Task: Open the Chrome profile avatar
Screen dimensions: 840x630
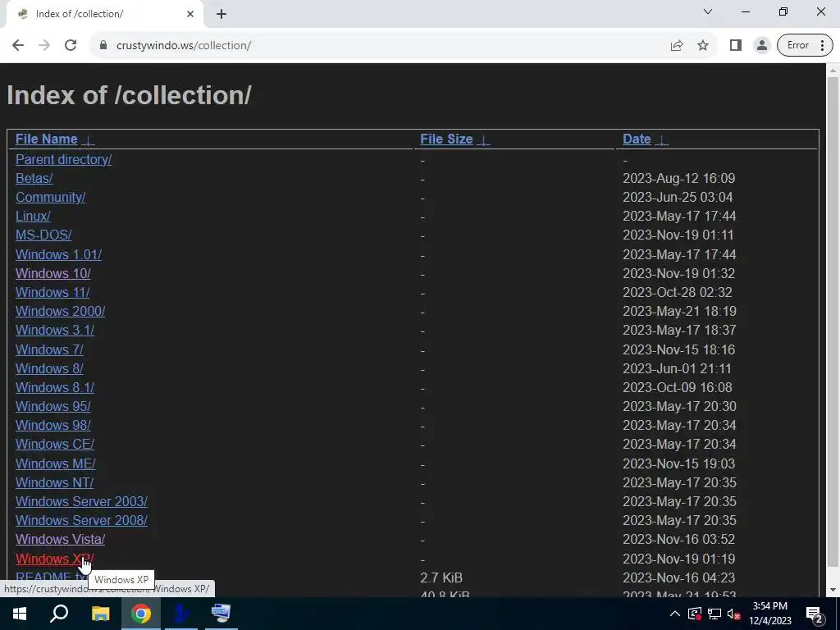Action: pyautogui.click(x=761, y=46)
